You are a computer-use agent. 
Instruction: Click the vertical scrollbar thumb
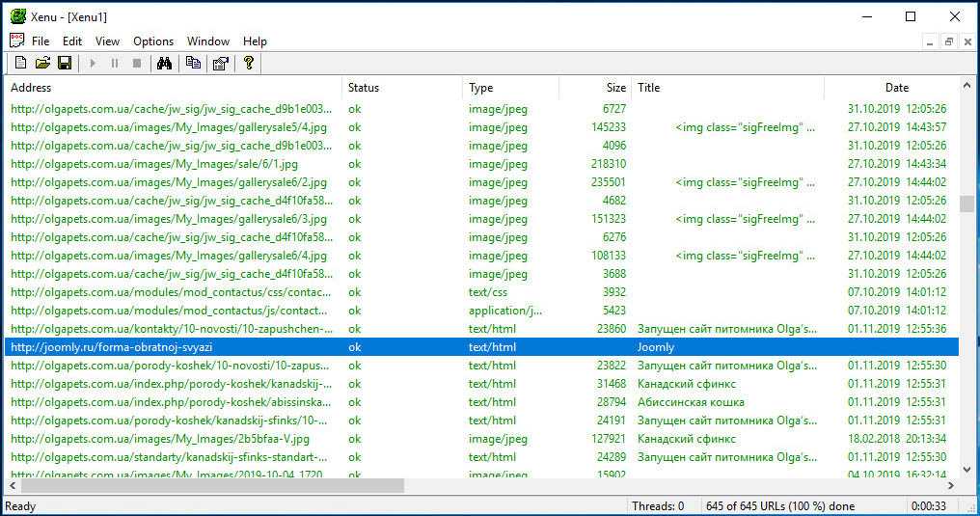[x=966, y=204]
